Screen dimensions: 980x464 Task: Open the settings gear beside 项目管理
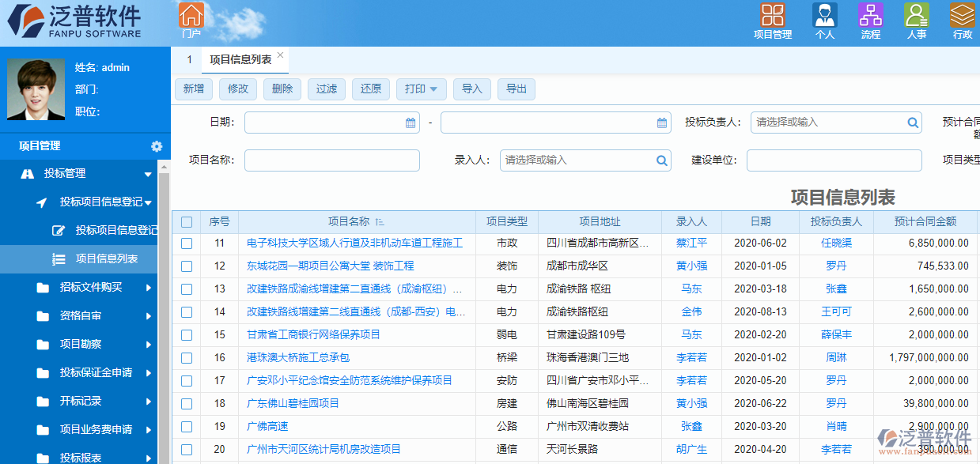pos(156,145)
